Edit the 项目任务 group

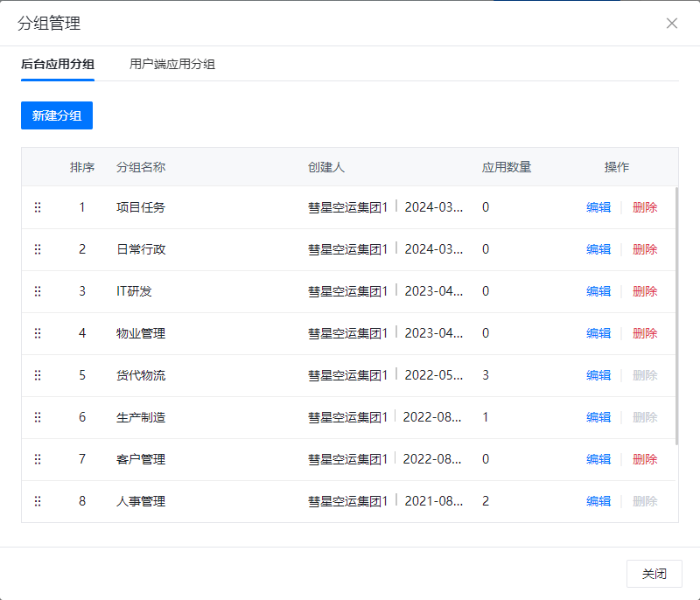pos(598,207)
